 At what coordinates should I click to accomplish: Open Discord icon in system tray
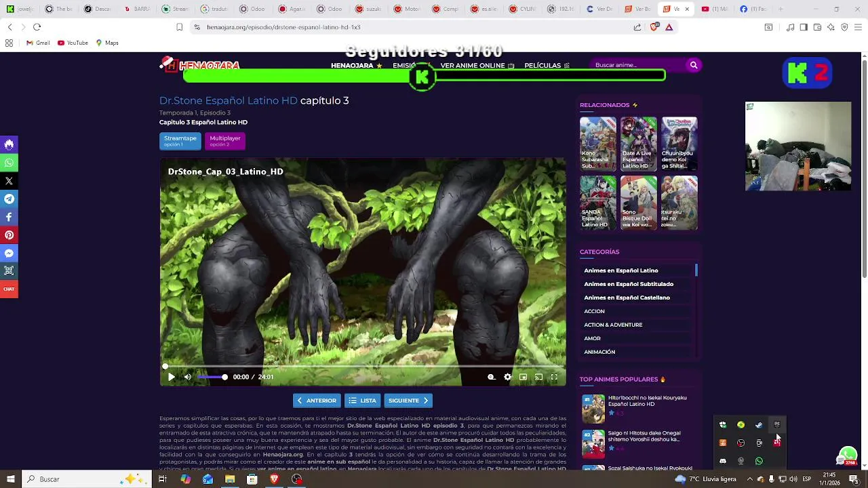pyautogui.click(x=722, y=461)
